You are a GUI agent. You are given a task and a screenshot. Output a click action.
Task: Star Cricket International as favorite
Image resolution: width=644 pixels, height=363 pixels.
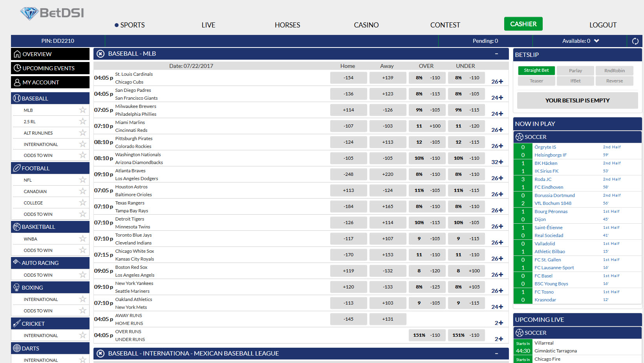coord(82,335)
